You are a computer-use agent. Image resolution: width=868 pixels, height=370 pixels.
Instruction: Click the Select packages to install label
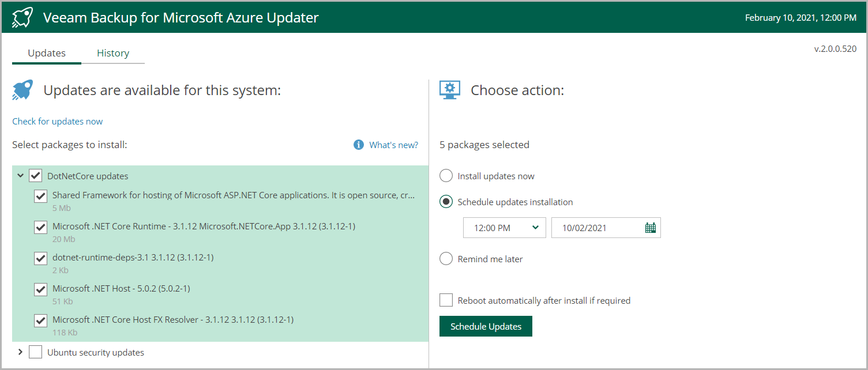70,145
